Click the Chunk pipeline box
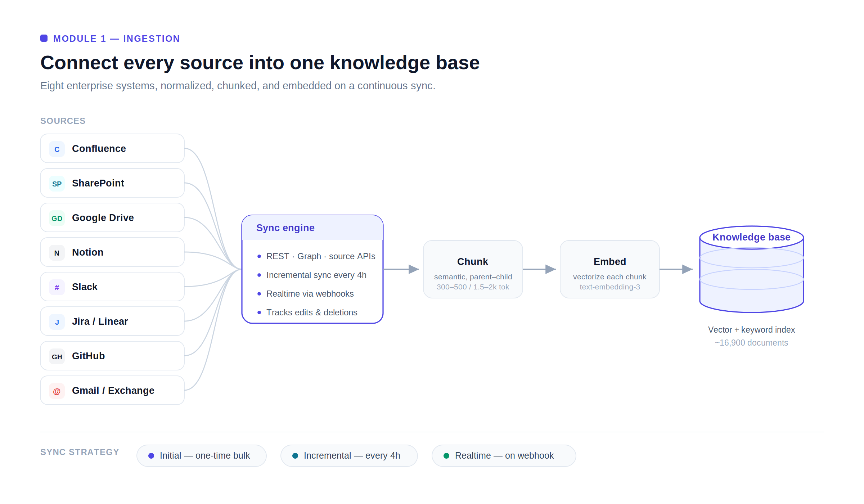Image resolution: width=864 pixels, height=504 pixels. 473,269
